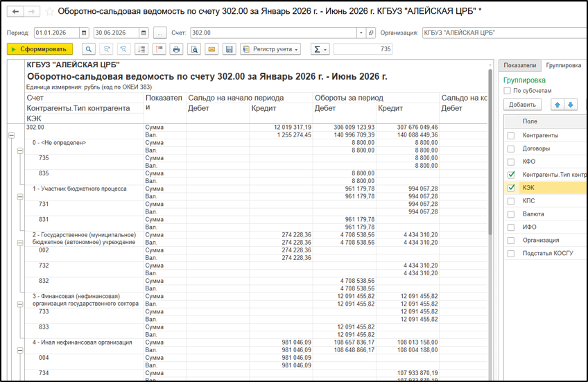Switch to the Группировка tab
The width and height of the screenshot is (588, 382).
pos(563,65)
